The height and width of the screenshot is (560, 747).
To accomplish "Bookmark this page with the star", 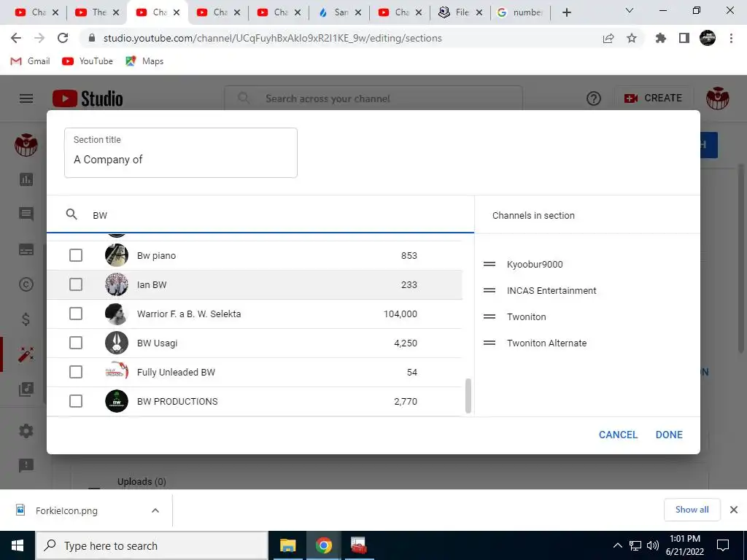I will click(x=632, y=38).
